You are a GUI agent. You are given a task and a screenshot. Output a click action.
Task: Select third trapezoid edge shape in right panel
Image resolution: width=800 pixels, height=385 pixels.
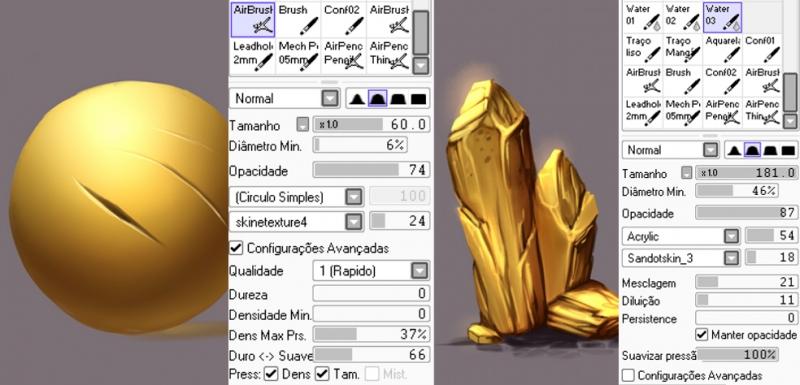click(770, 150)
